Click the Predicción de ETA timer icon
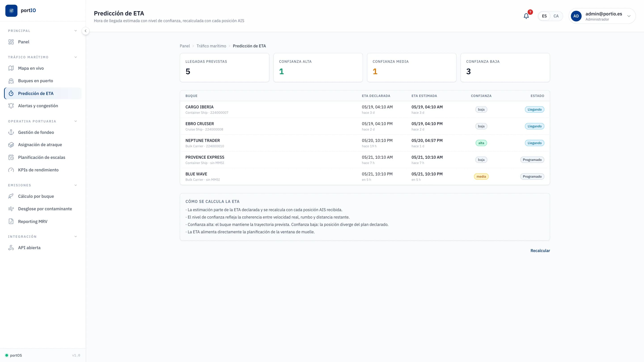This screenshot has width=644, height=362. pos(11,93)
